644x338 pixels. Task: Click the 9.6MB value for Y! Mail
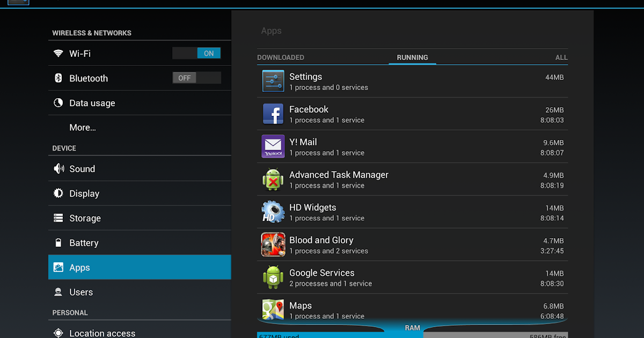(553, 143)
